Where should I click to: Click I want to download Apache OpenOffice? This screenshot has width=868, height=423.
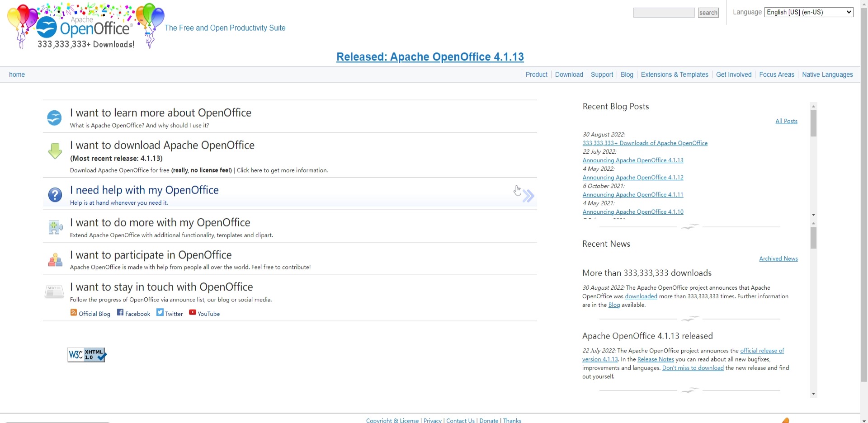coord(162,145)
